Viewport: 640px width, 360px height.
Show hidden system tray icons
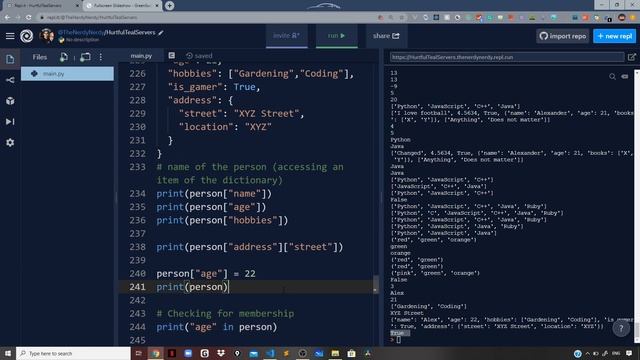coord(587,353)
